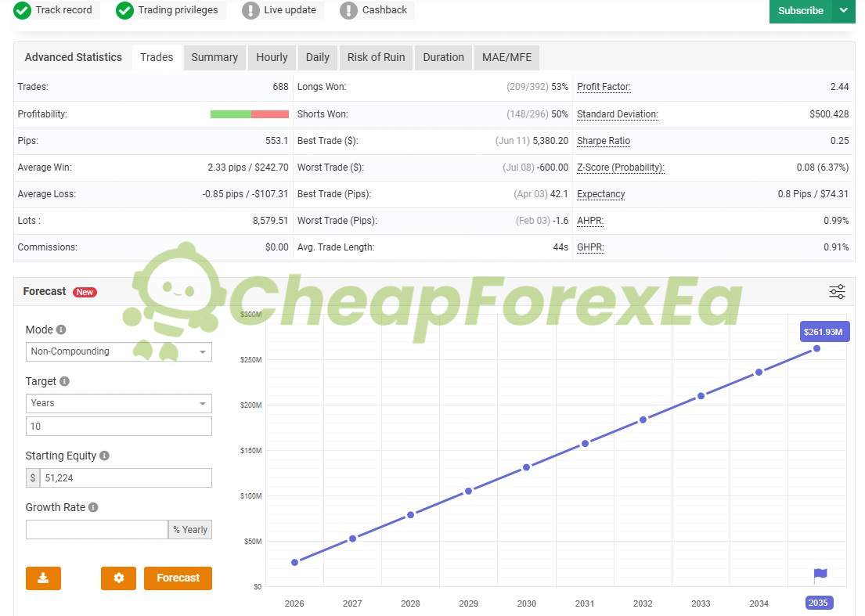Click the Starting Equity field showing 51,224
This screenshot has width=865, height=616.
[126, 478]
